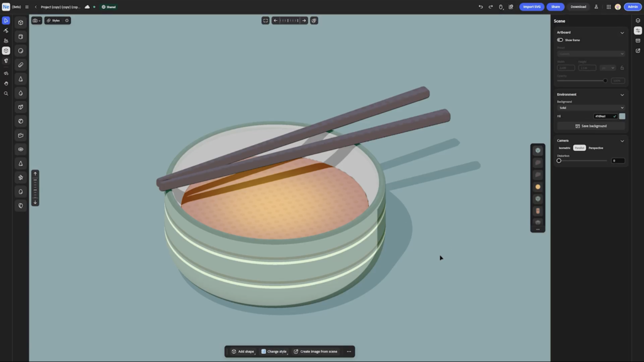Click the Import SVG button
The image size is (644, 362).
[531, 7]
